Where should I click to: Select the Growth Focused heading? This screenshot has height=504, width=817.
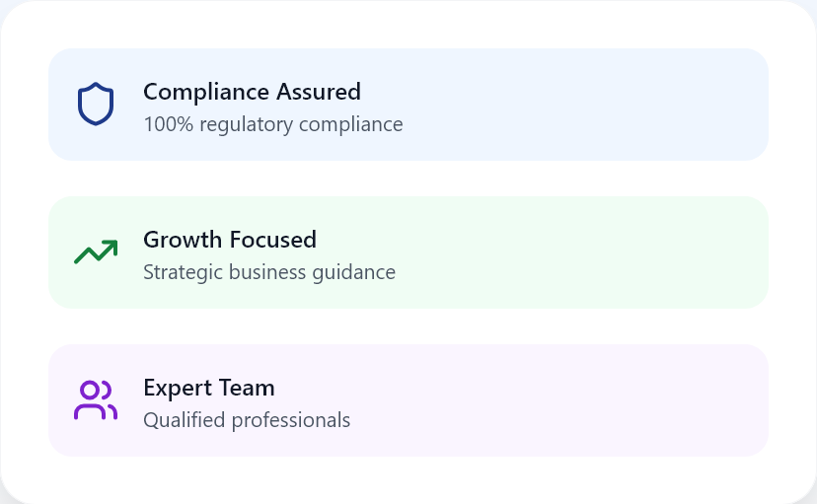[230, 240]
